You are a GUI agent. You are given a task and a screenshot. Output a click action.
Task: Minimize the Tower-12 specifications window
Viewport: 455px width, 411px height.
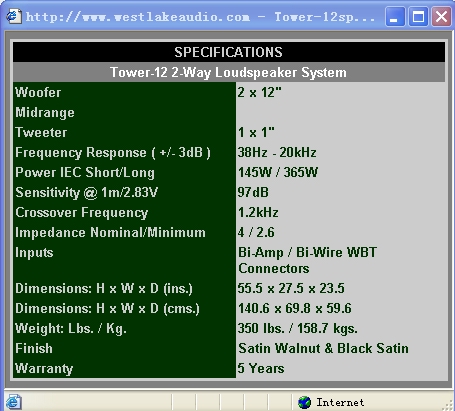pos(395,17)
